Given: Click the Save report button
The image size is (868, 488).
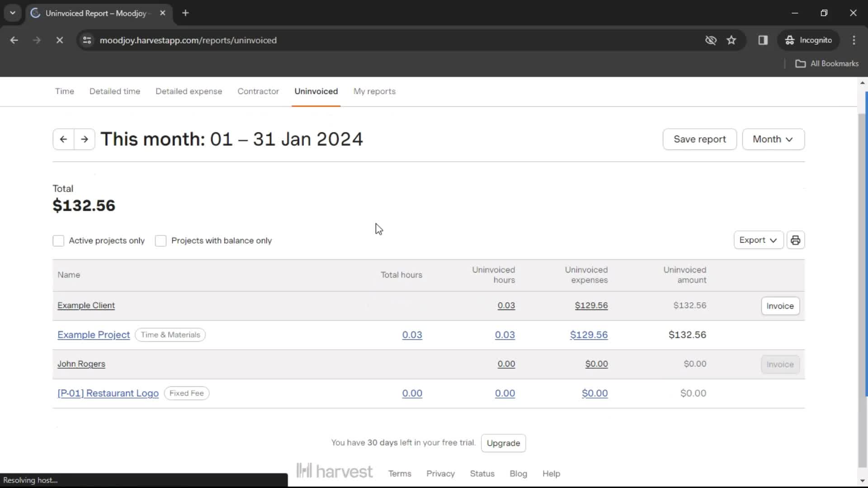Looking at the screenshot, I should pyautogui.click(x=700, y=139).
